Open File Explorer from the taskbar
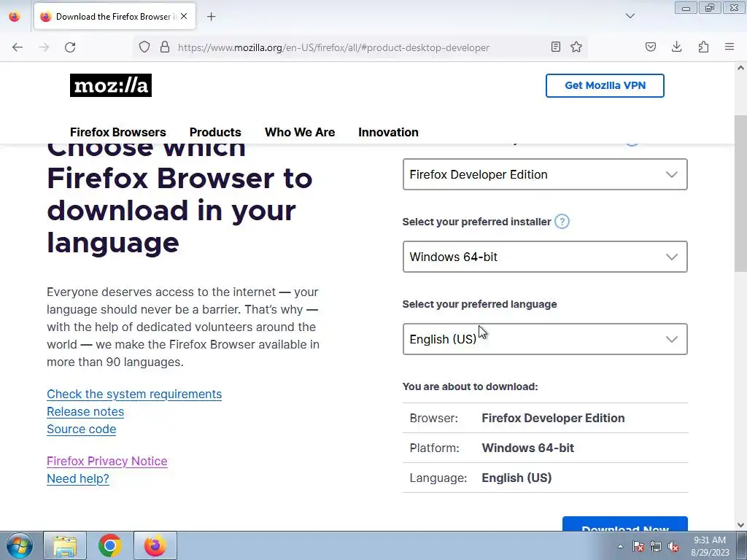747x560 pixels. 65,545
